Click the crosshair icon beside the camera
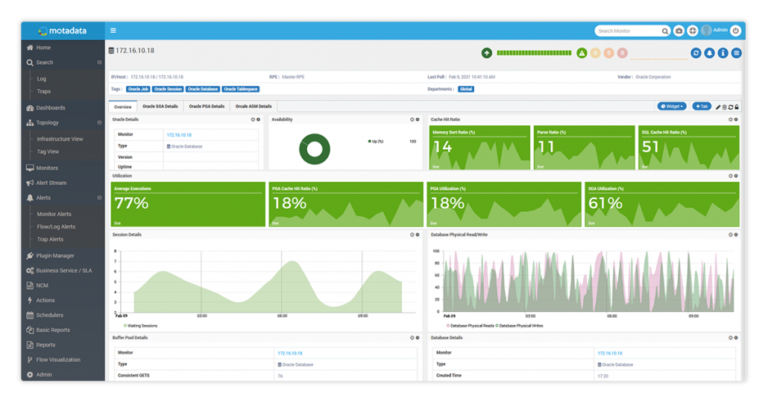This screenshot has height=402, width=768. click(x=692, y=31)
